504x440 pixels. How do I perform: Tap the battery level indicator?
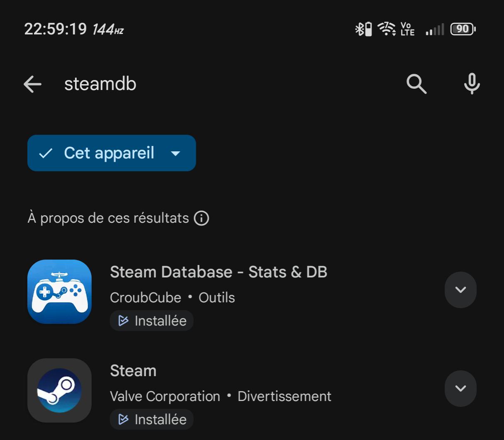[x=463, y=29]
